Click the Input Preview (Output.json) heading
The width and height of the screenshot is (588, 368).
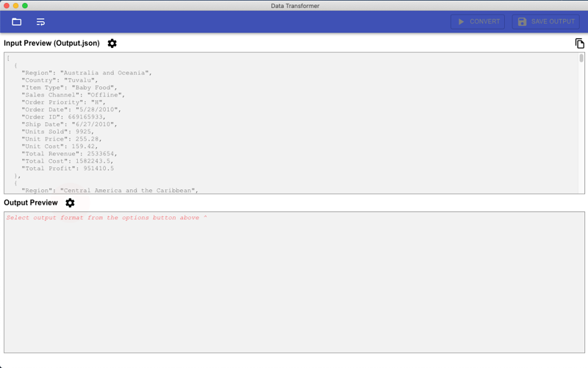51,43
